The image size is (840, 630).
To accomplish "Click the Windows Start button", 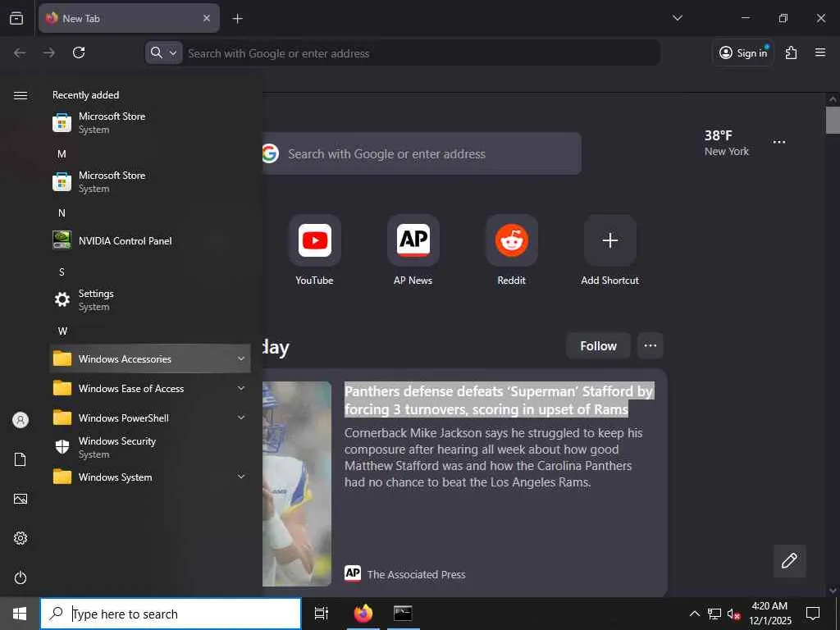I will point(20,614).
